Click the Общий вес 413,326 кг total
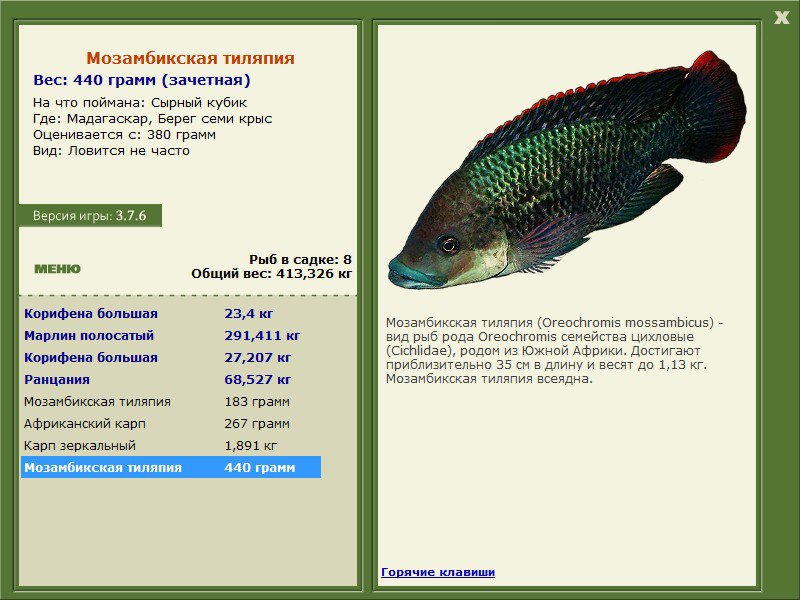800x600 pixels. (x=271, y=273)
